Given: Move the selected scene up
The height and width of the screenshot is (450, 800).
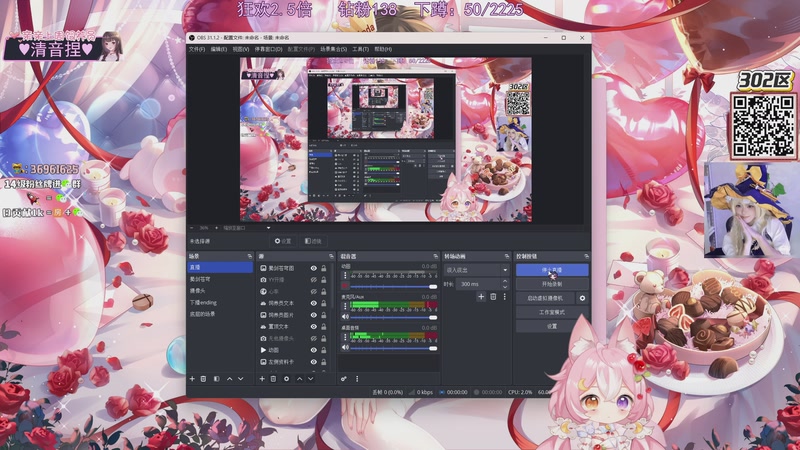Looking at the screenshot, I should (x=230, y=379).
